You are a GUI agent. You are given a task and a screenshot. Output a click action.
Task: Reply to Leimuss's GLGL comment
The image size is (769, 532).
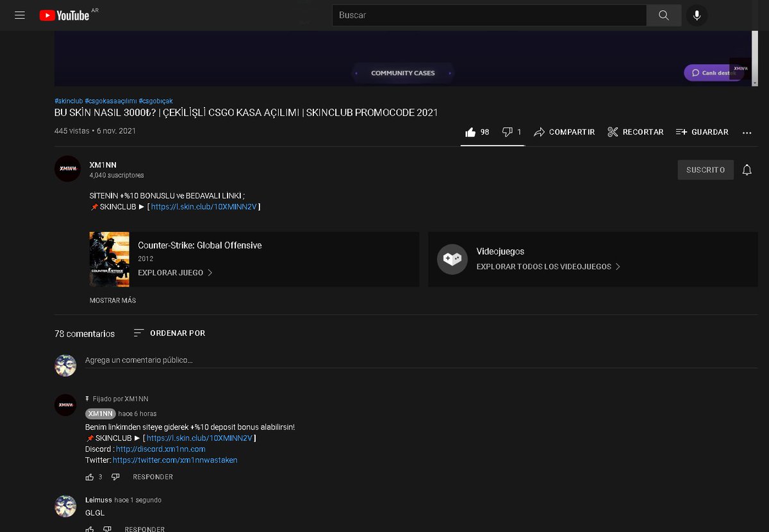pyautogui.click(x=145, y=529)
